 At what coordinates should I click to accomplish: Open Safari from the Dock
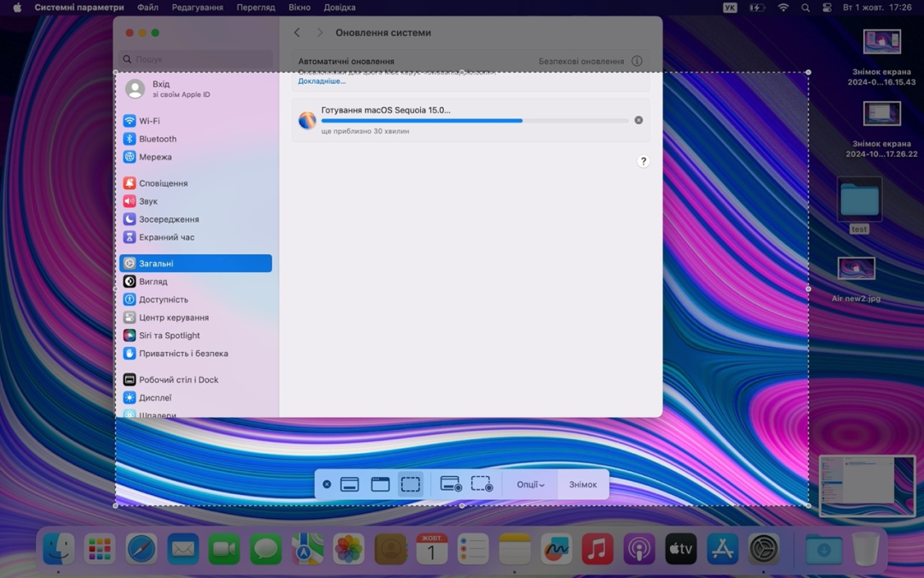[141, 549]
